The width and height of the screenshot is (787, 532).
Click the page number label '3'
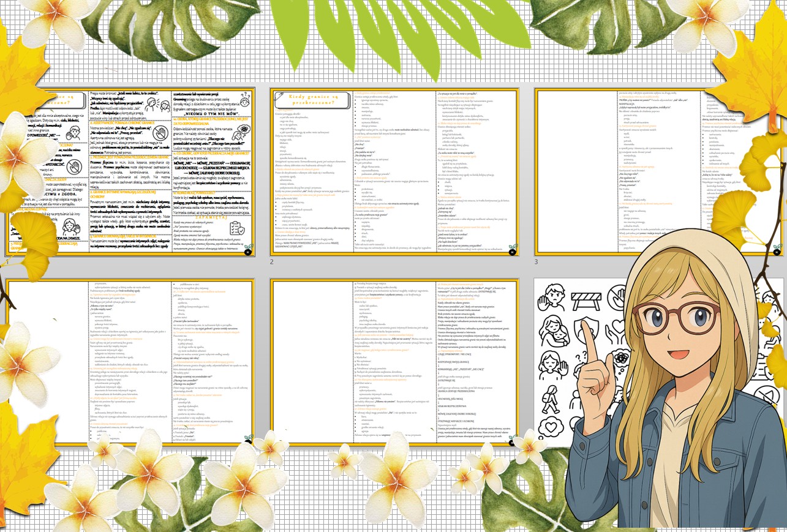pos(537,262)
